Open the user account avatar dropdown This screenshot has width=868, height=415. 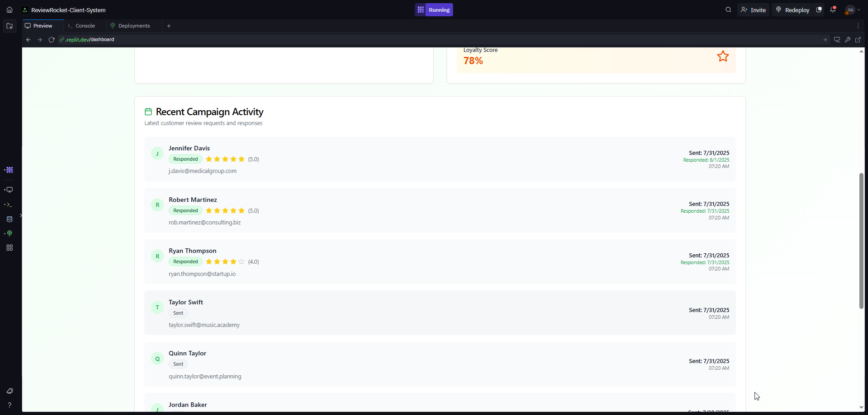click(853, 10)
